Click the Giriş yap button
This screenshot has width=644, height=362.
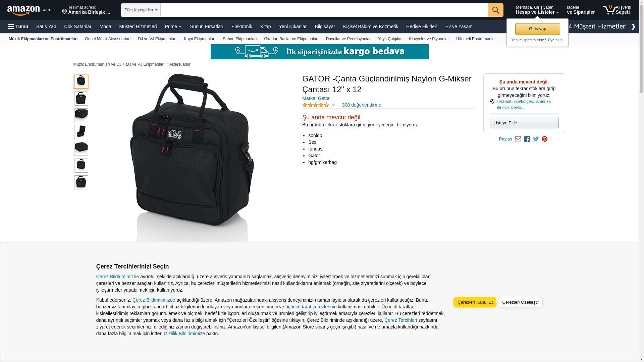click(x=537, y=29)
